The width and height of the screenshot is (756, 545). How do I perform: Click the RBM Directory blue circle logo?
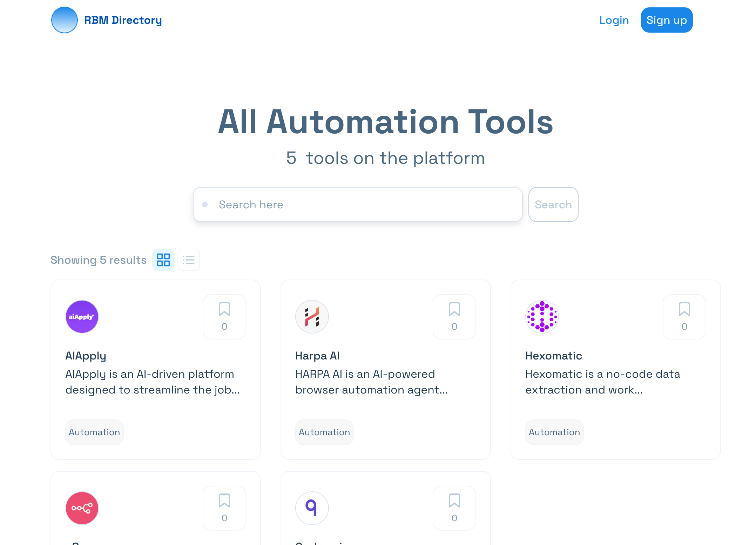[x=65, y=20]
